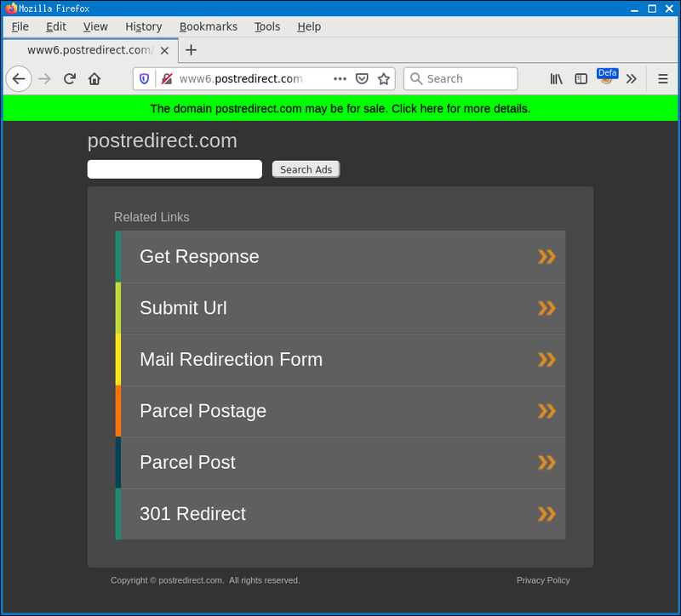Open the Bookmarks menu

pyautogui.click(x=209, y=27)
